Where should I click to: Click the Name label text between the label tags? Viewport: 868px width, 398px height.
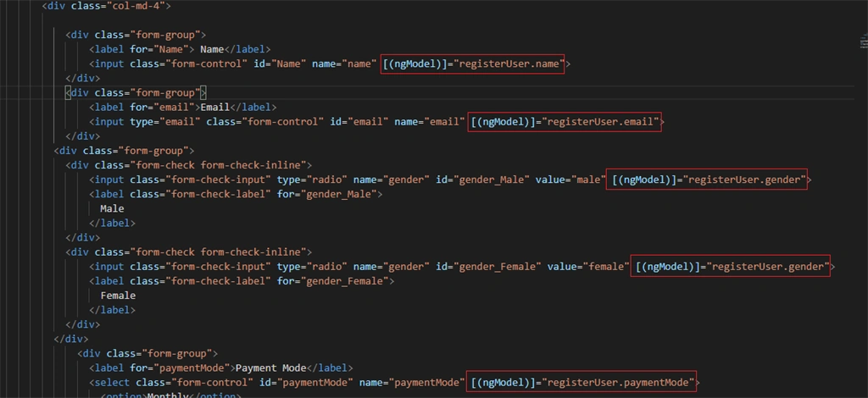point(212,50)
